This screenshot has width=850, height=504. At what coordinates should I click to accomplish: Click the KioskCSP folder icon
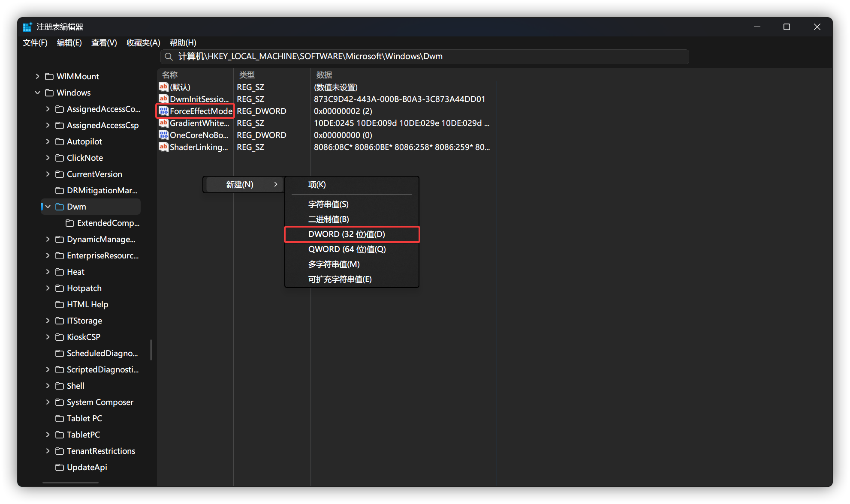[60, 337]
